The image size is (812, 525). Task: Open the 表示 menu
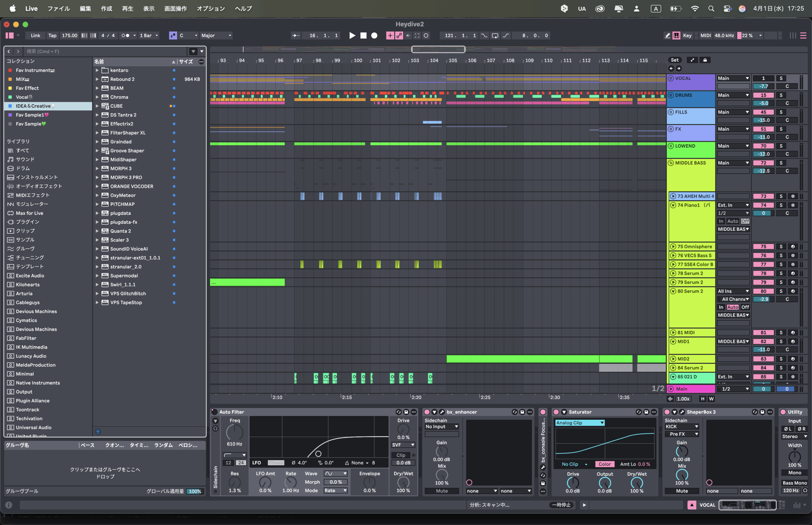tap(149, 9)
